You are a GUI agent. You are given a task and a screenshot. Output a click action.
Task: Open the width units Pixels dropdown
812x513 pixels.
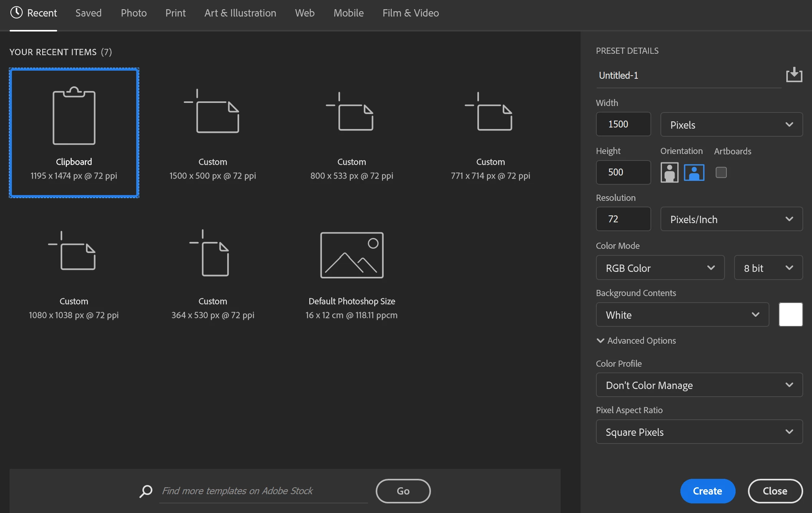[731, 124]
